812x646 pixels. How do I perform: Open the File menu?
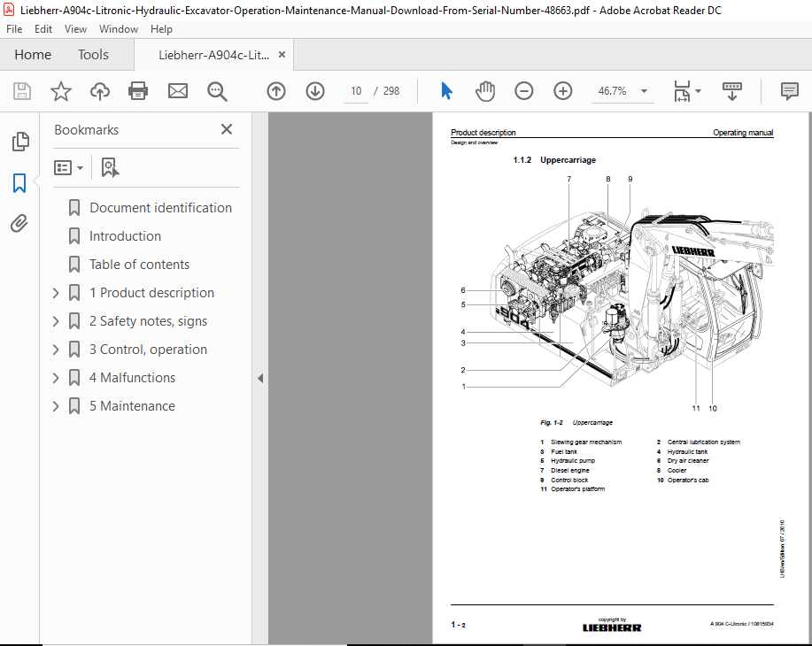pos(14,29)
